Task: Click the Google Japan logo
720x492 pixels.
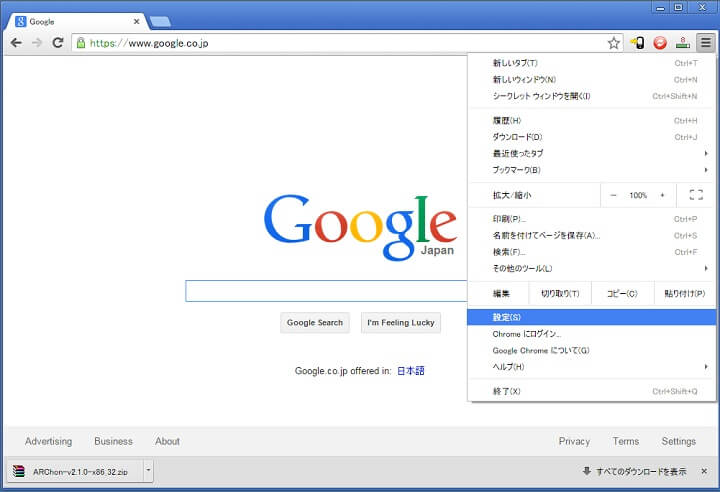Action: (x=360, y=227)
